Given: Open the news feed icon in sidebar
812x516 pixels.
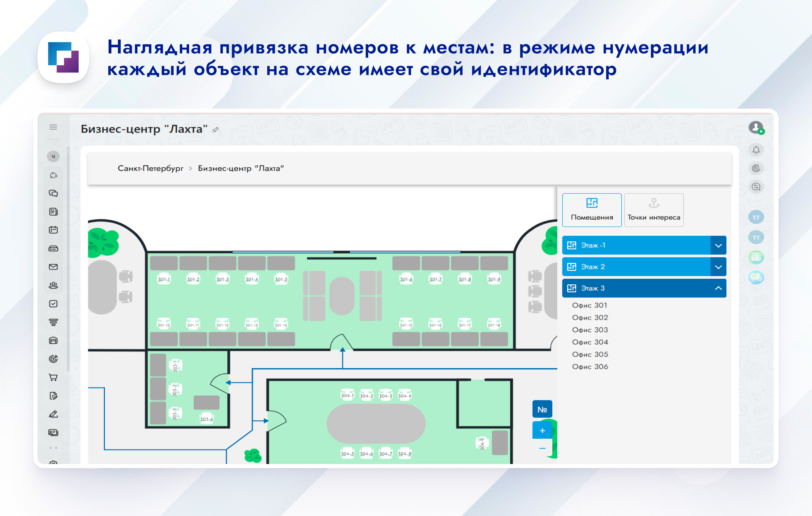Looking at the screenshot, I should click(53, 212).
